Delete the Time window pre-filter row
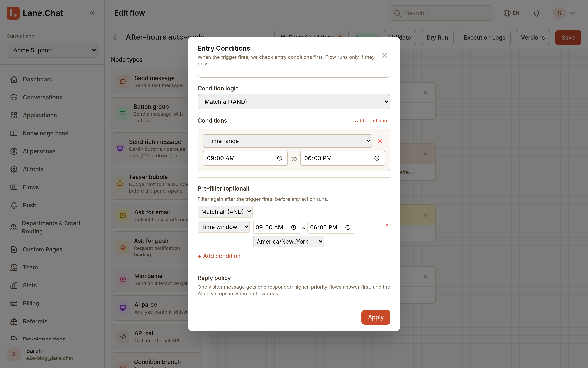The width and height of the screenshot is (588, 368). tap(387, 225)
